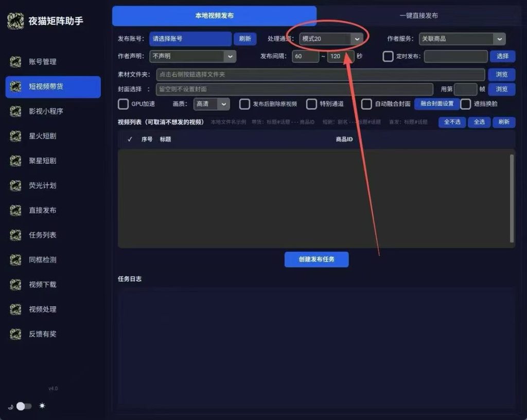This screenshot has height=420, width=527.
Task: Select the 星火短剧 sidebar icon
Action: pos(15,136)
